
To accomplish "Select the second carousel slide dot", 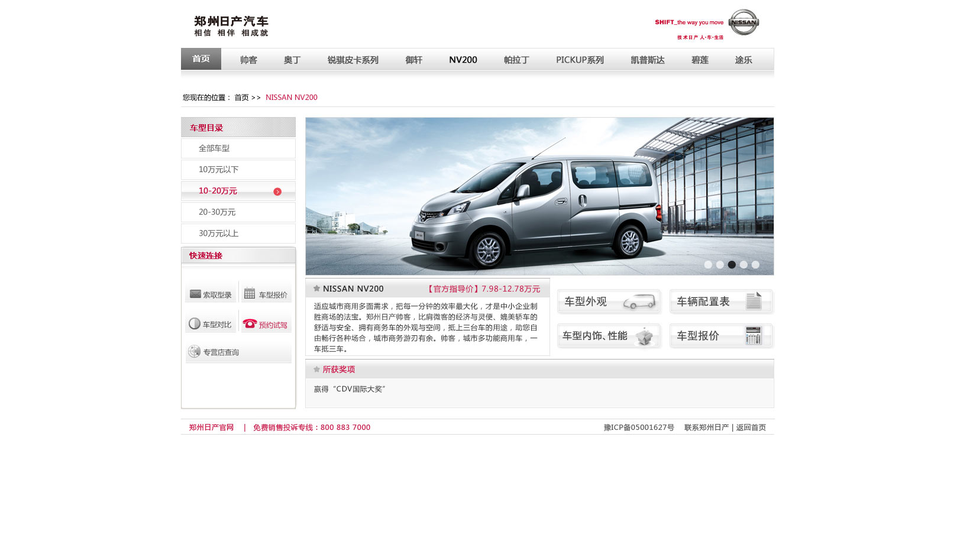I will coord(720,265).
